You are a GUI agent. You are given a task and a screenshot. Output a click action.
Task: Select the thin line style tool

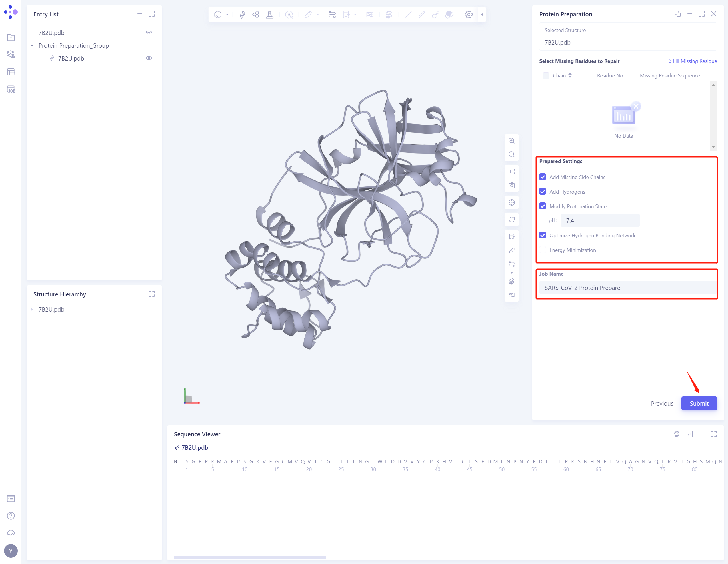tap(408, 15)
